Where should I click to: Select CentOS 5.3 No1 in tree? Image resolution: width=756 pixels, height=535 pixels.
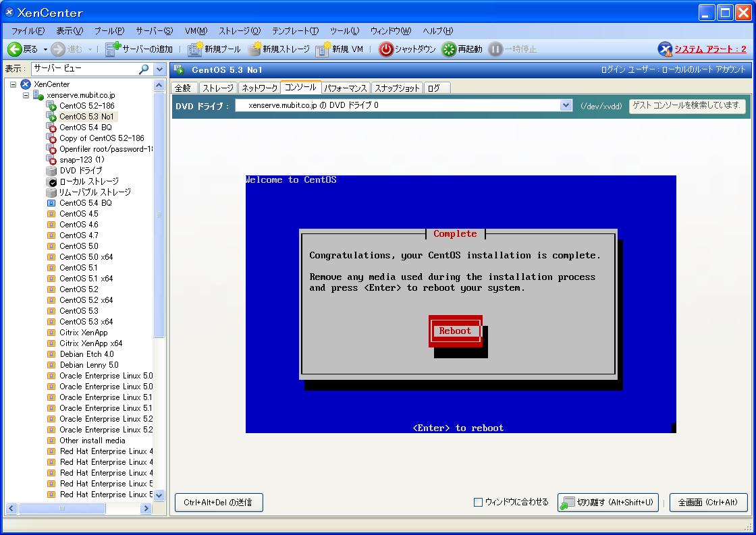tap(87, 117)
